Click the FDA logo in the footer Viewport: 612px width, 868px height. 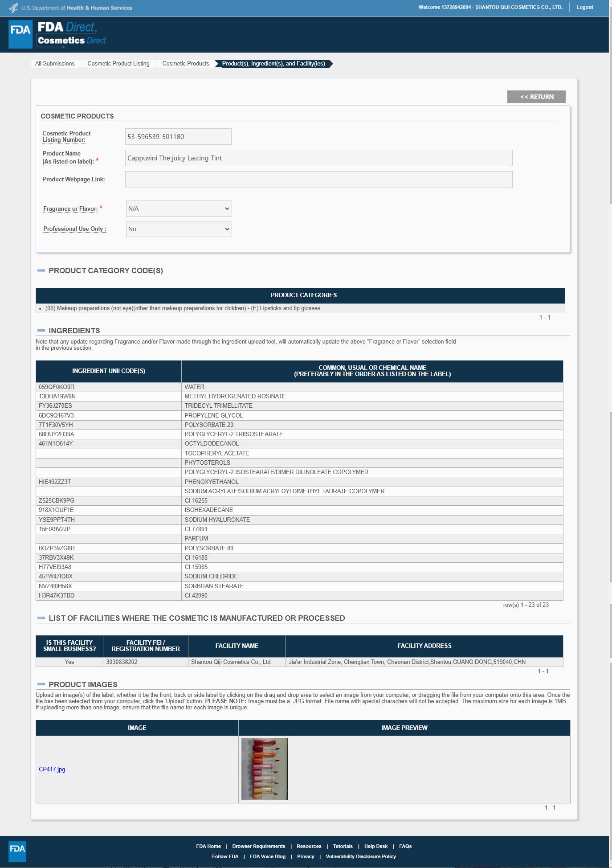tap(17, 851)
